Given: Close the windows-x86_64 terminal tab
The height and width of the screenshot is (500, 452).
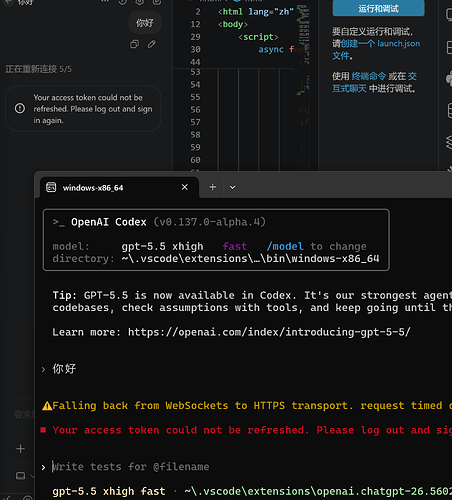Looking at the screenshot, I should click(x=185, y=187).
